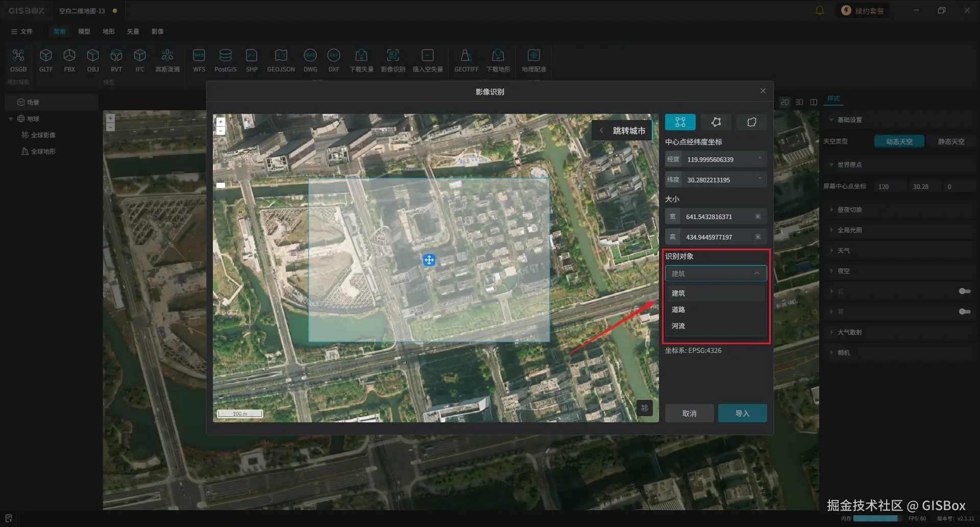Select 静态天空 sky type

[x=950, y=141]
